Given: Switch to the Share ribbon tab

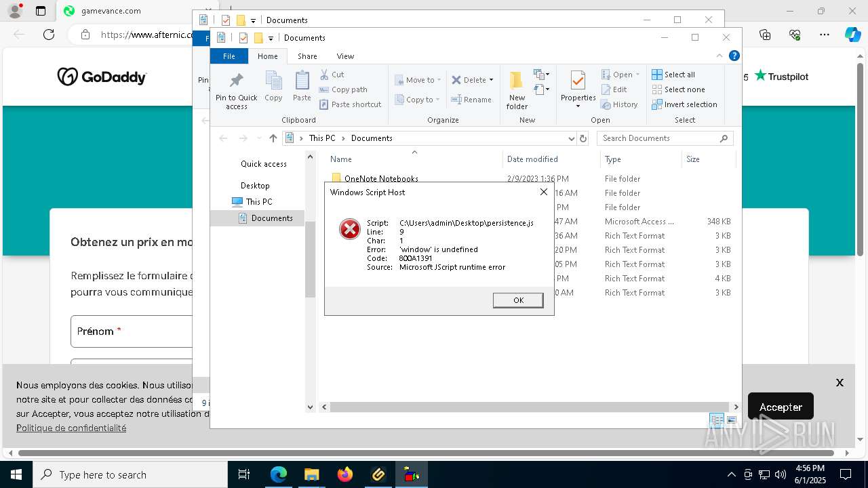Looking at the screenshot, I should pos(307,56).
